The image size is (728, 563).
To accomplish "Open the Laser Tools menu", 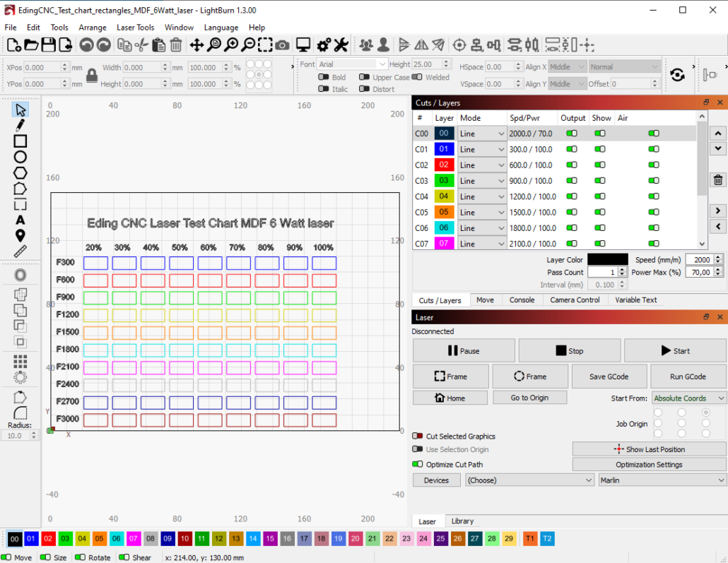I will [x=135, y=28].
